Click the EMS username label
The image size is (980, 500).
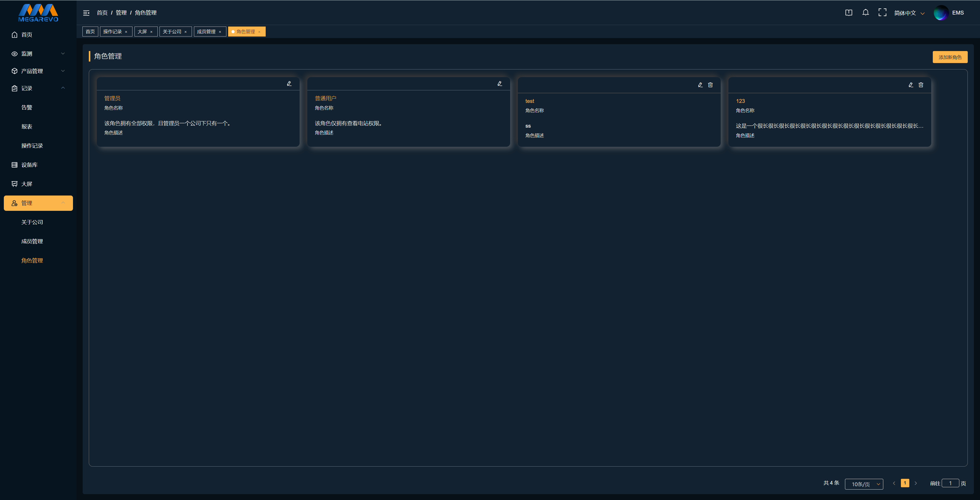click(x=958, y=13)
